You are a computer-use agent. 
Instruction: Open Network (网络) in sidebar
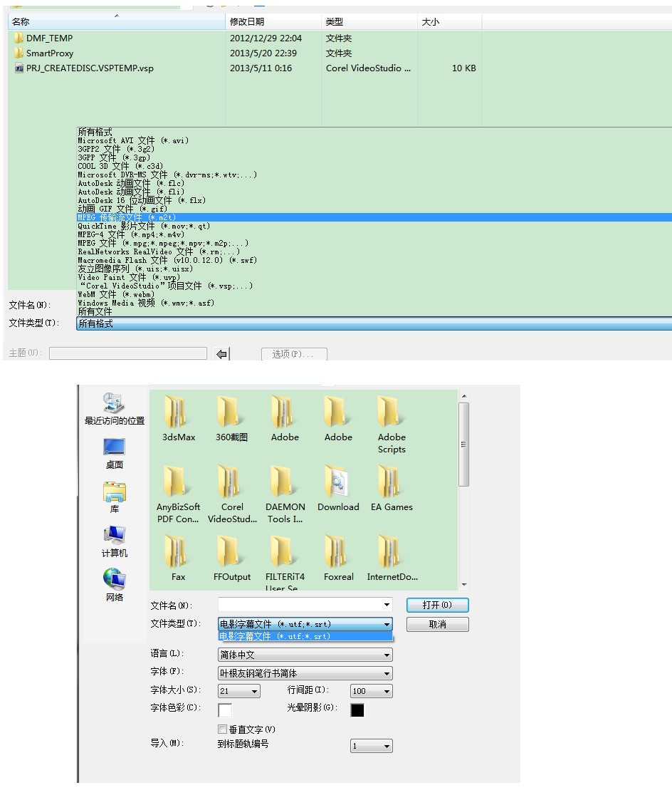[115, 586]
